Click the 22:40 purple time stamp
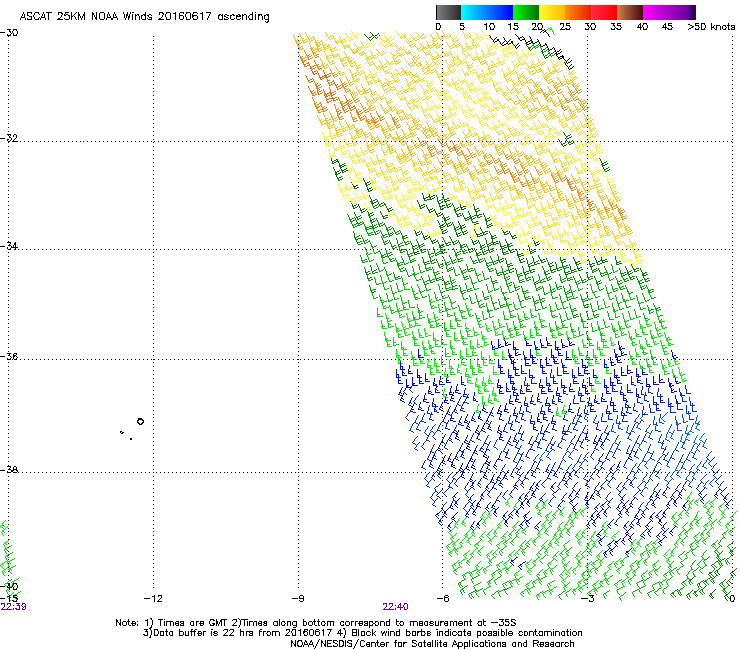Image resolution: width=740 pixels, height=650 pixels. point(395,607)
